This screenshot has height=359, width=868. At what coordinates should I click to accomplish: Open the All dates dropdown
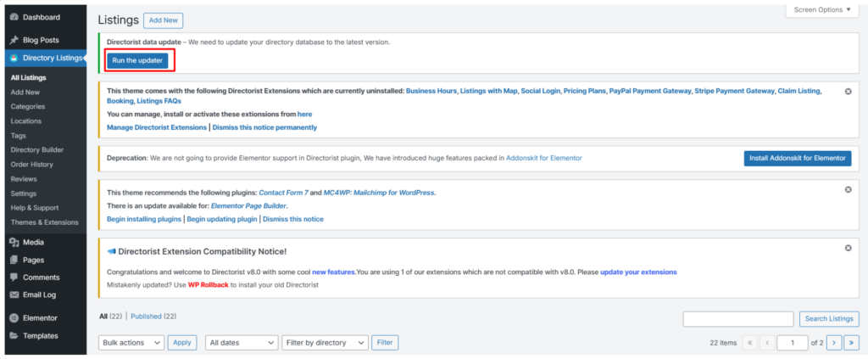coord(242,343)
